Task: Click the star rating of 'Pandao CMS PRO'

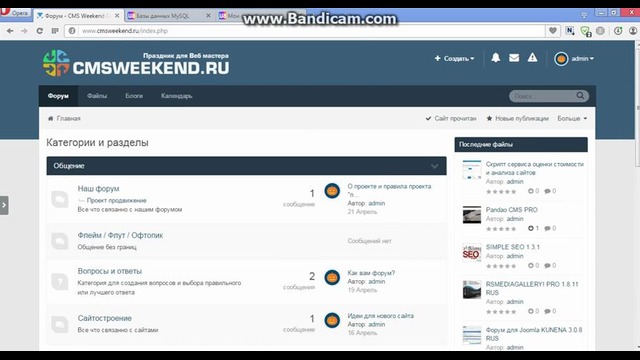Action: click(501, 229)
